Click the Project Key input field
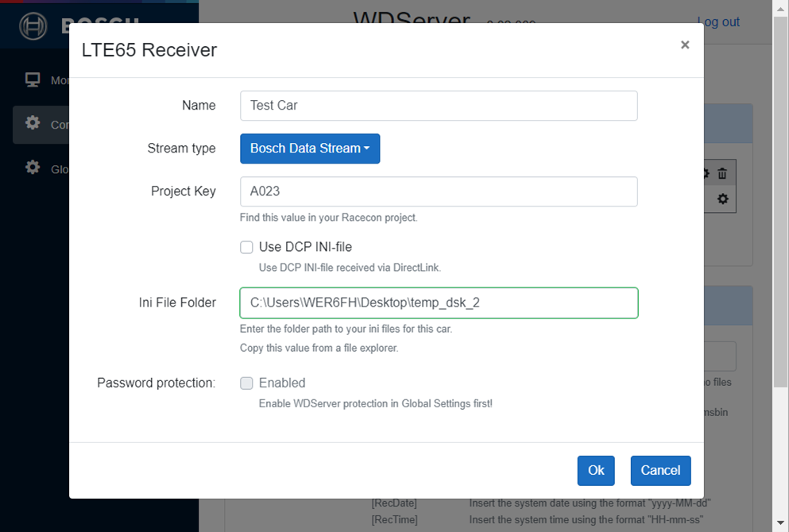 click(439, 191)
